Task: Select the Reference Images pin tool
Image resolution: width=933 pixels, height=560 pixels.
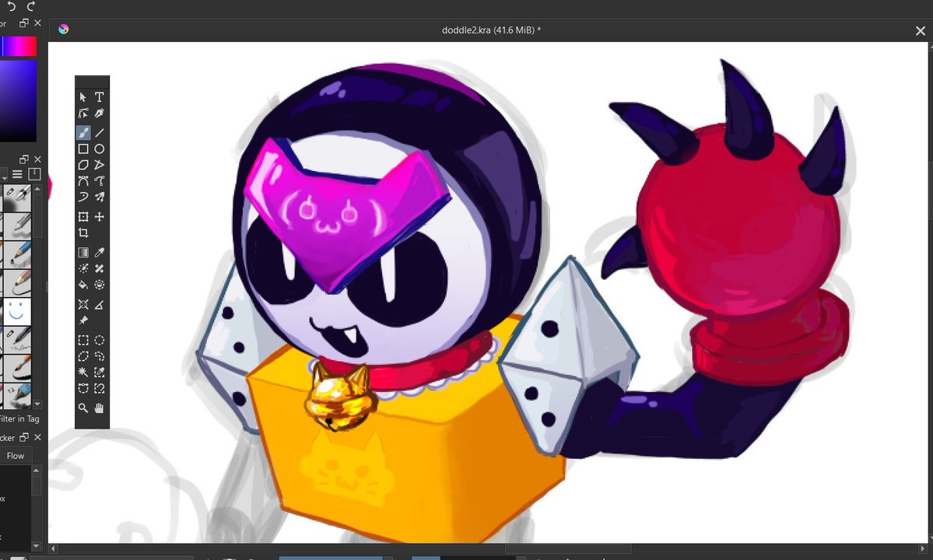Action: tap(82, 320)
